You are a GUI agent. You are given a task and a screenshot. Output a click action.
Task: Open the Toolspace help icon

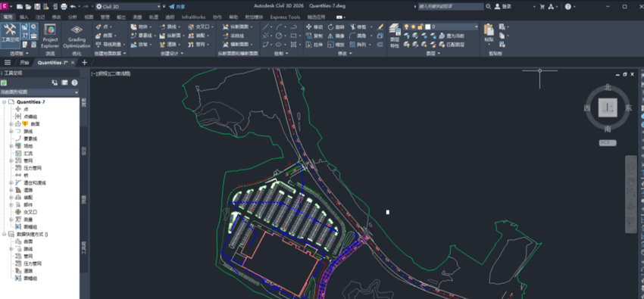[74, 83]
